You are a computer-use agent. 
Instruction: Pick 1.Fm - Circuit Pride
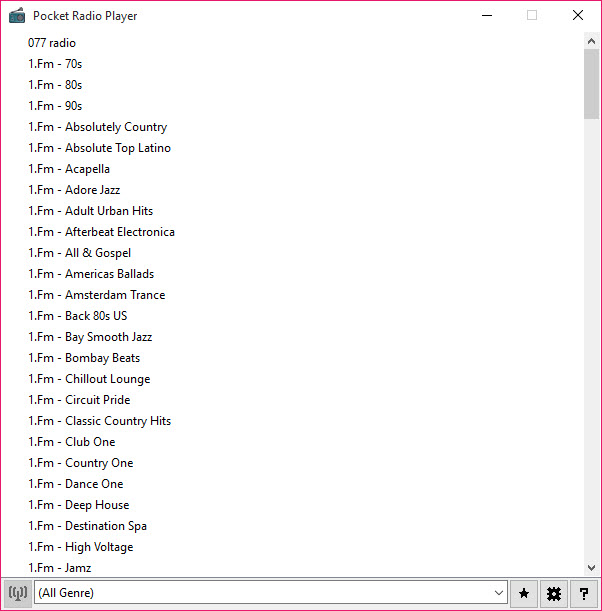tap(79, 400)
